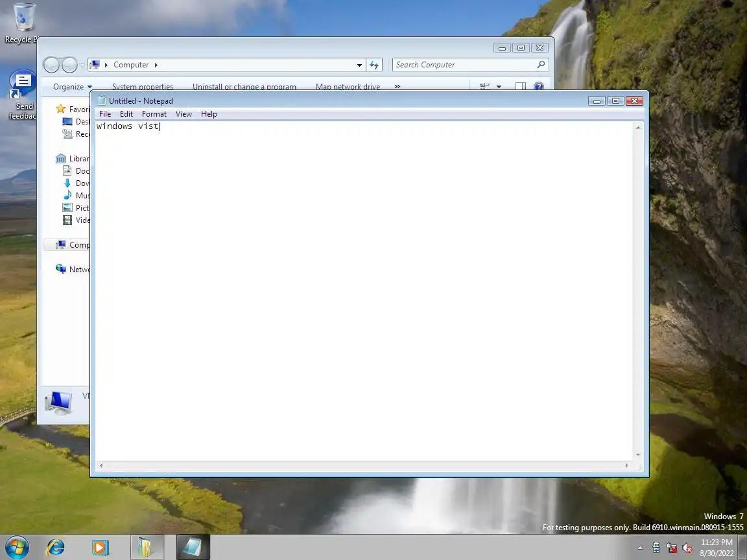Image resolution: width=747 pixels, height=560 pixels.
Task: Minimize the Notepad window
Action: click(597, 101)
